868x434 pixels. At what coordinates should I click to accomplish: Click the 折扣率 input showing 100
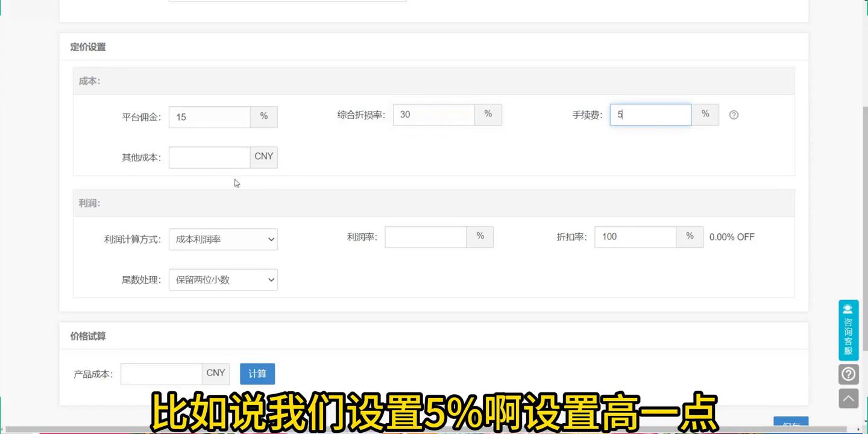[635, 236]
